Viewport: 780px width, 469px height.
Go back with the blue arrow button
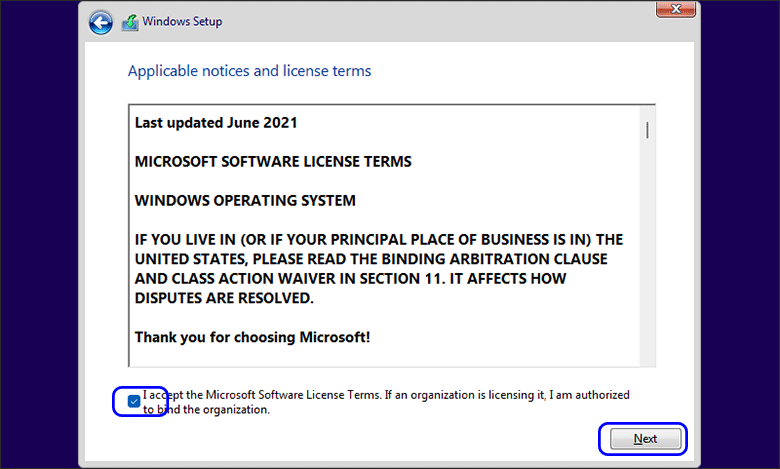(x=100, y=22)
